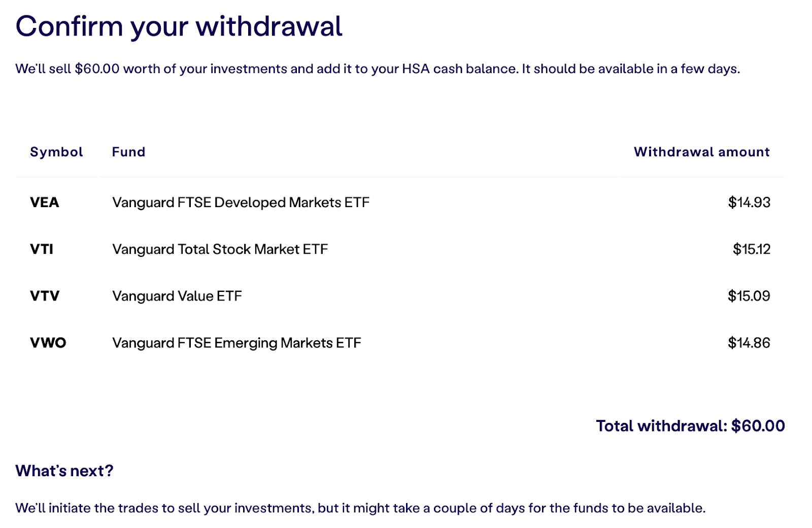The height and width of the screenshot is (528, 812).
Task: Click the trades initiation note paragraph
Action: pyautogui.click(x=360, y=508)
